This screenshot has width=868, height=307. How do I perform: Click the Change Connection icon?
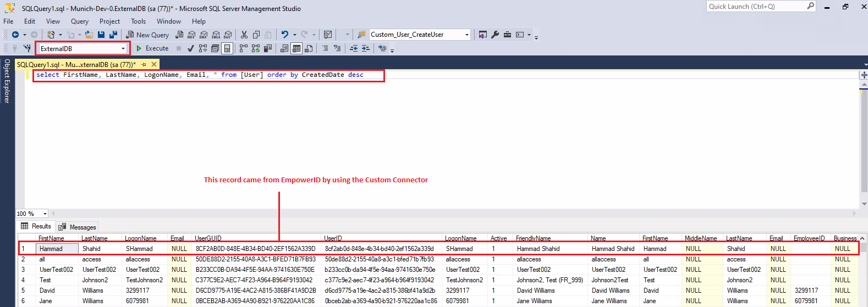(28, 48)
